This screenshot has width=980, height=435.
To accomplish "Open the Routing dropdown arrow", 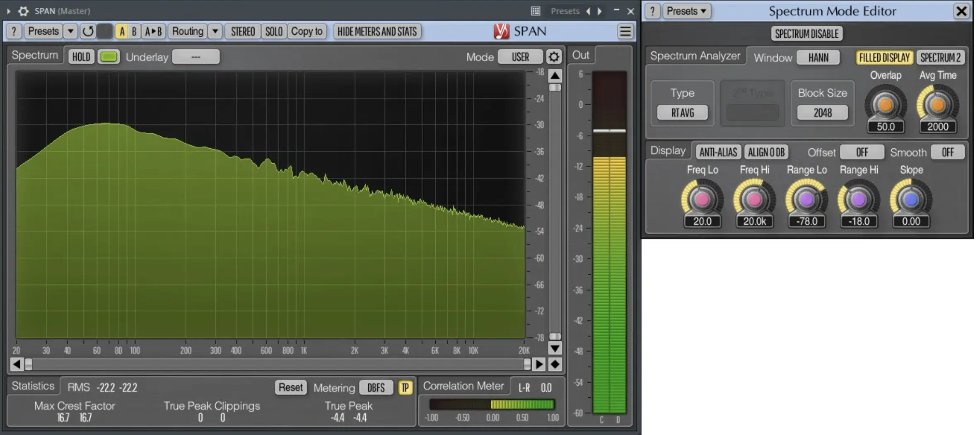I will [x=215, y=31].
